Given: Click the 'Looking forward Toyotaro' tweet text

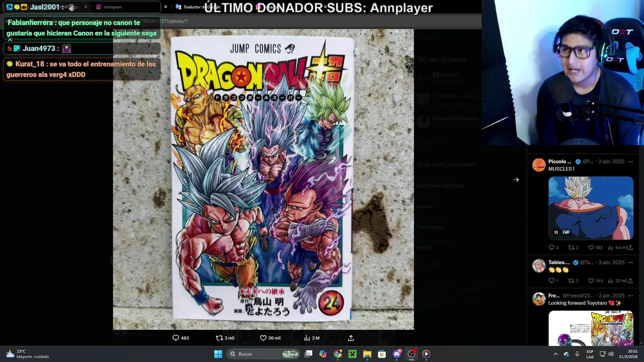Looking at the screenshot, I should [585, 303].
